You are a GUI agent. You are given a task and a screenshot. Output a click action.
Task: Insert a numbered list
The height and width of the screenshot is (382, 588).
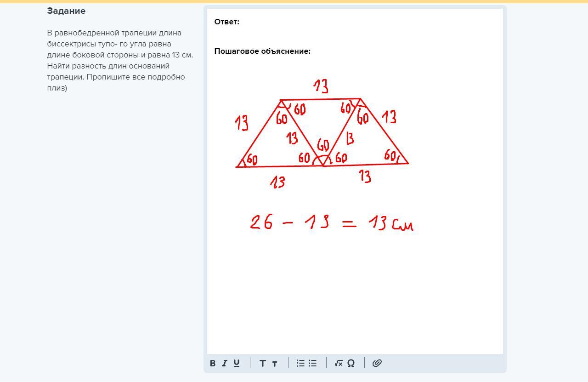pyautogui.click(x=300, y=363)
